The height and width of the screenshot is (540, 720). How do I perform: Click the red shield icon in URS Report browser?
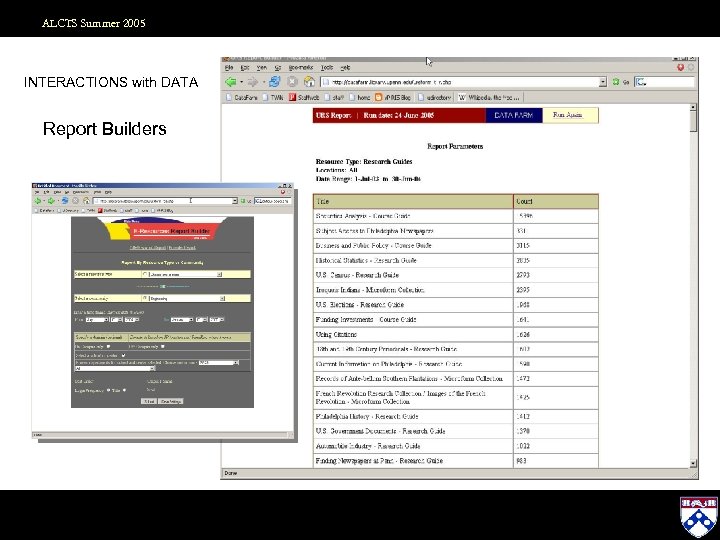point(681,68)
